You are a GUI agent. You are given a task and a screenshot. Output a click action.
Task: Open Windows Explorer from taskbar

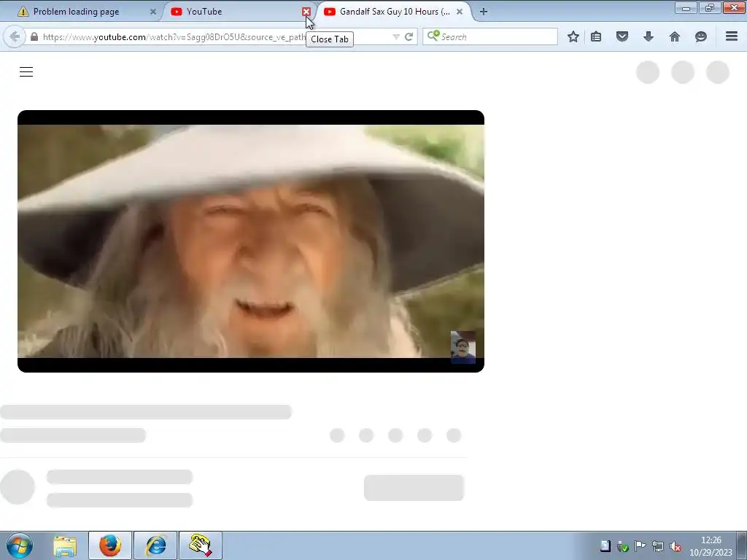click(65, 545)
